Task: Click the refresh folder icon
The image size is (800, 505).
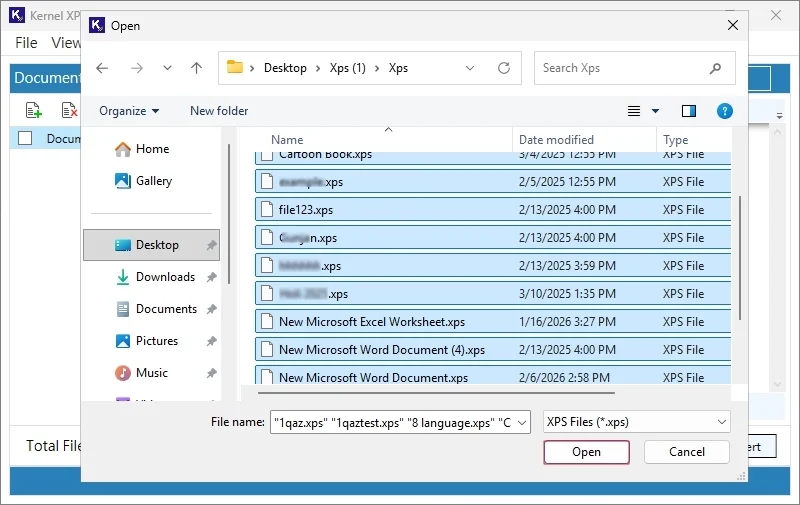Action: tap(504, 68)
